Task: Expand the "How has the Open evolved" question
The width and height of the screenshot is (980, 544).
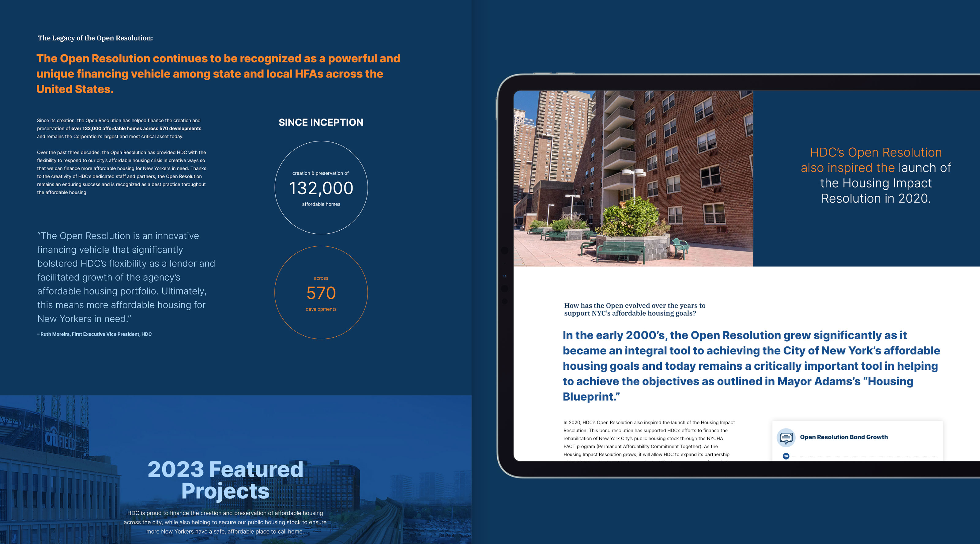Action: click(635, 309)
